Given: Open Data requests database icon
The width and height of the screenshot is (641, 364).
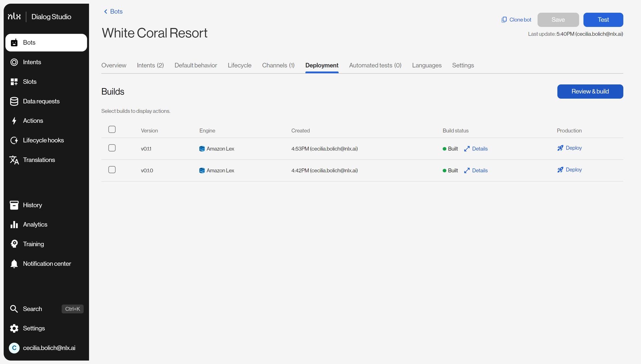Looking at the screenshot, I should (x=14, y=101).
